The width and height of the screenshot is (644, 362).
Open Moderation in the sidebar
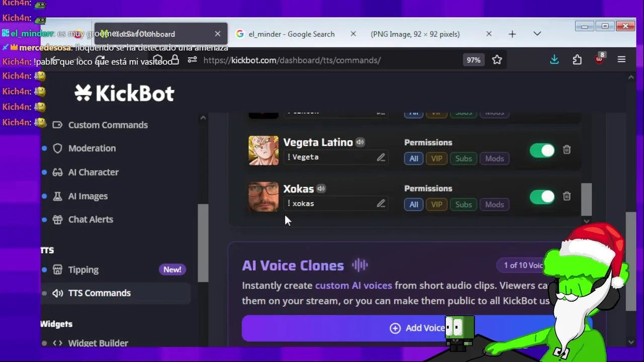pyautogui.click(x=92, y=148)
